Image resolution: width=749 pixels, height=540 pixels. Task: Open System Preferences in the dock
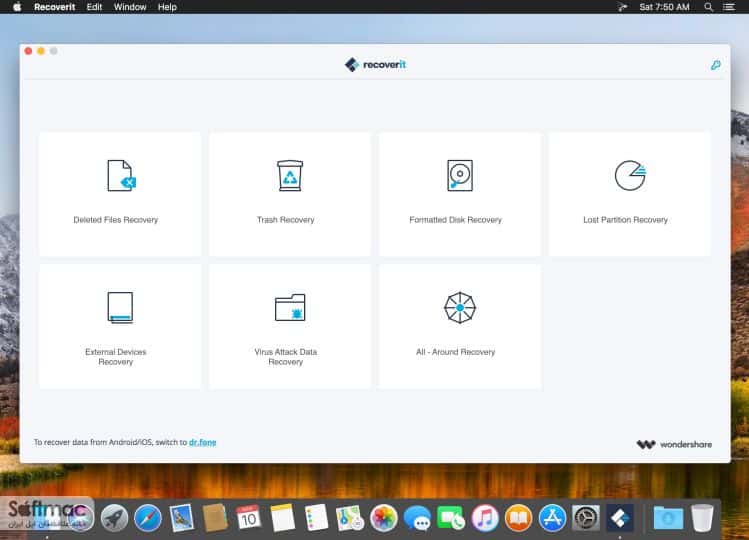(586, 518)
